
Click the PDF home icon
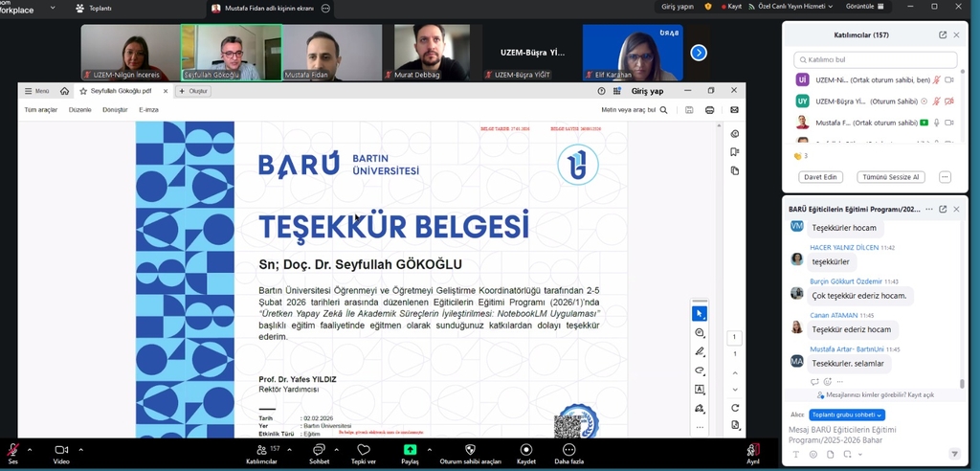point(64,91)
